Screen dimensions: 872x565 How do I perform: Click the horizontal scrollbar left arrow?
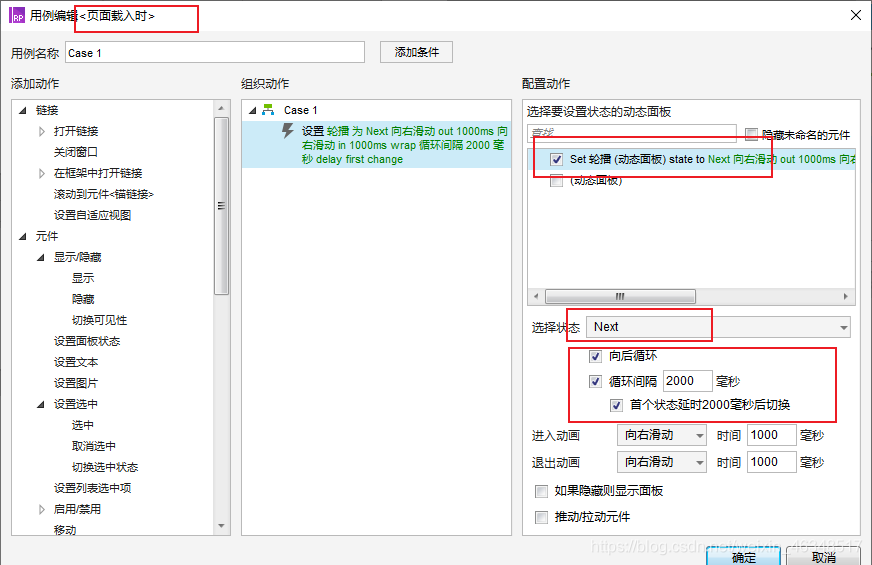click(x=536, y=296)
